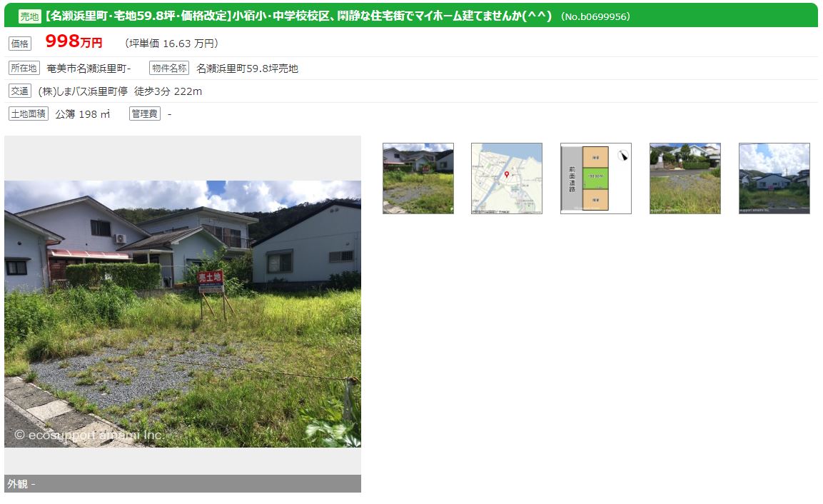Open the map thumbnail with red pin

507,178
